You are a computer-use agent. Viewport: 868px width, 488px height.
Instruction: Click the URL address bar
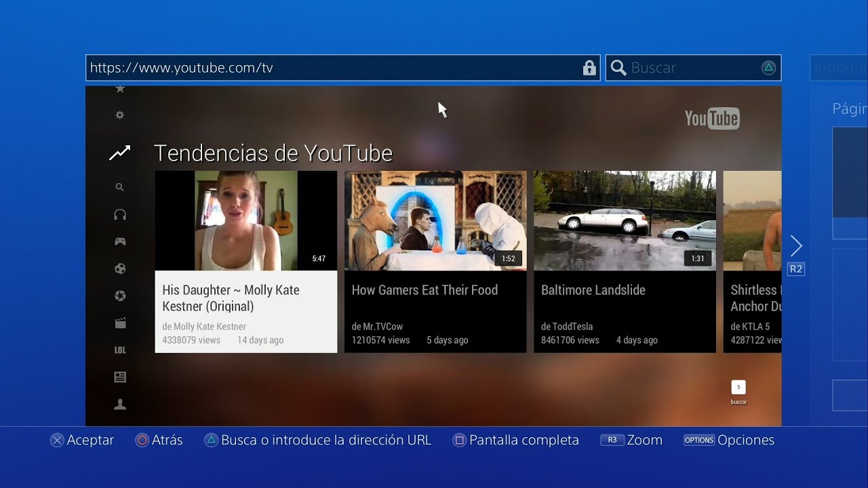pos(343,68)
